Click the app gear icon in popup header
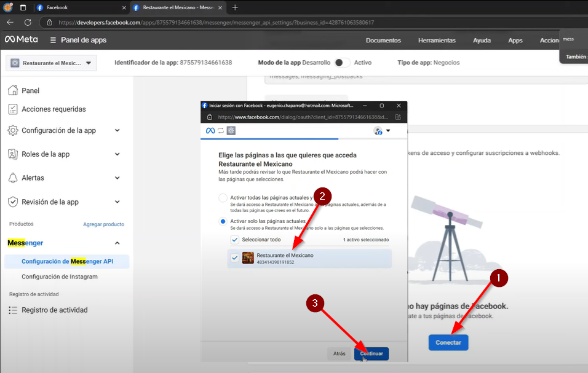 pos(231,131)
